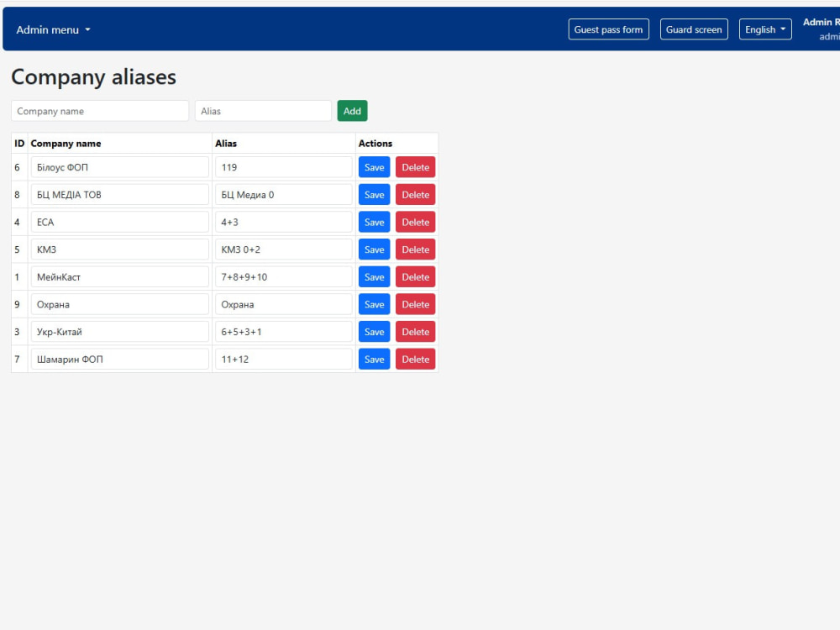The width and height of the screenshot is (840, 630).
Task: Edit the company name БЦ МЕДІА ТОВ
Action: pyautogui.click(x=119, y=195)
